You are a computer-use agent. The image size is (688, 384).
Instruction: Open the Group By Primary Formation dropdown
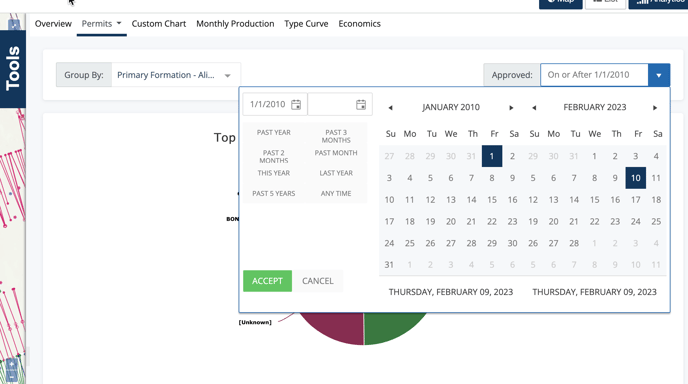pos(176,75)
